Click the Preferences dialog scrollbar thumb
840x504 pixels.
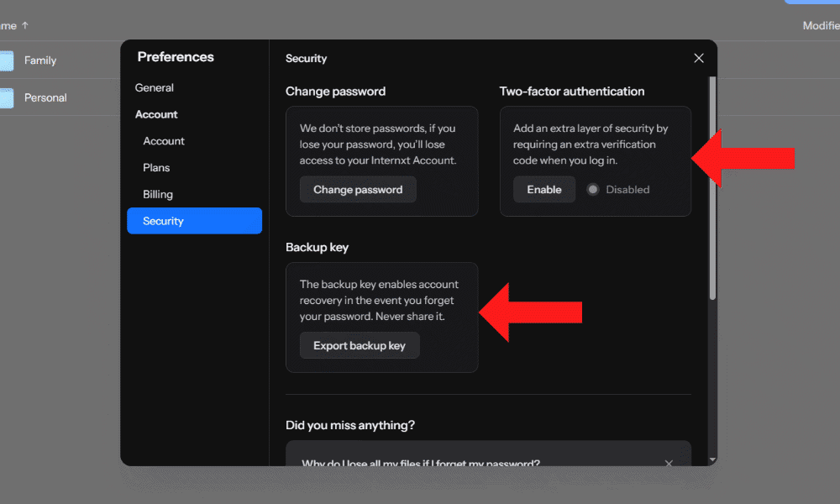pos(712,185)
